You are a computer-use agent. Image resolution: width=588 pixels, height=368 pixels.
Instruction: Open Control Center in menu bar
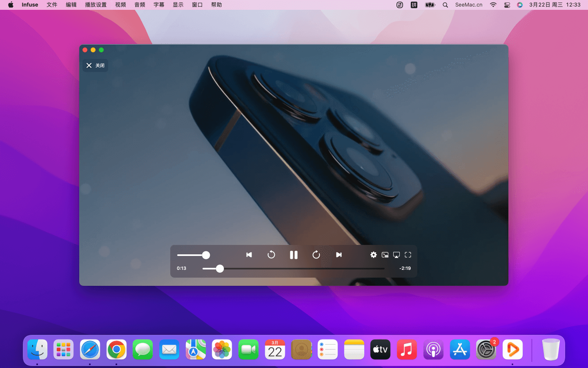coord(507,5)
